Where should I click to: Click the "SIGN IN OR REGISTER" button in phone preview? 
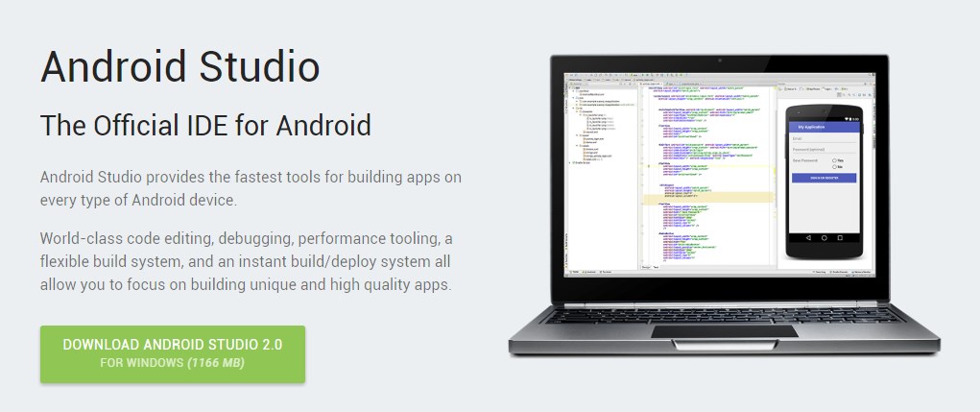(x=825, y=178)
